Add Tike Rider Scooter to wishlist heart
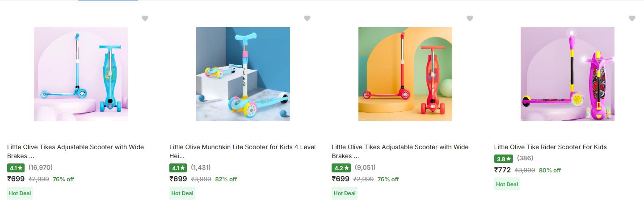The image size is (644, 209). tap(632, 18)
